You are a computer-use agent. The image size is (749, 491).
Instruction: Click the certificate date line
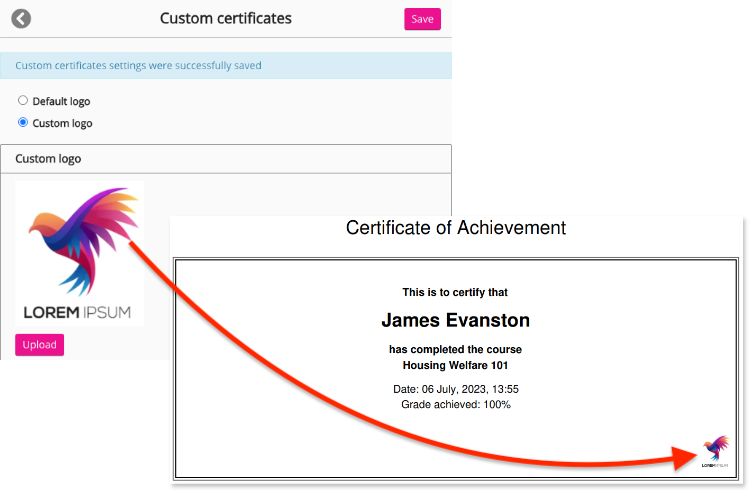coord(456,389)
